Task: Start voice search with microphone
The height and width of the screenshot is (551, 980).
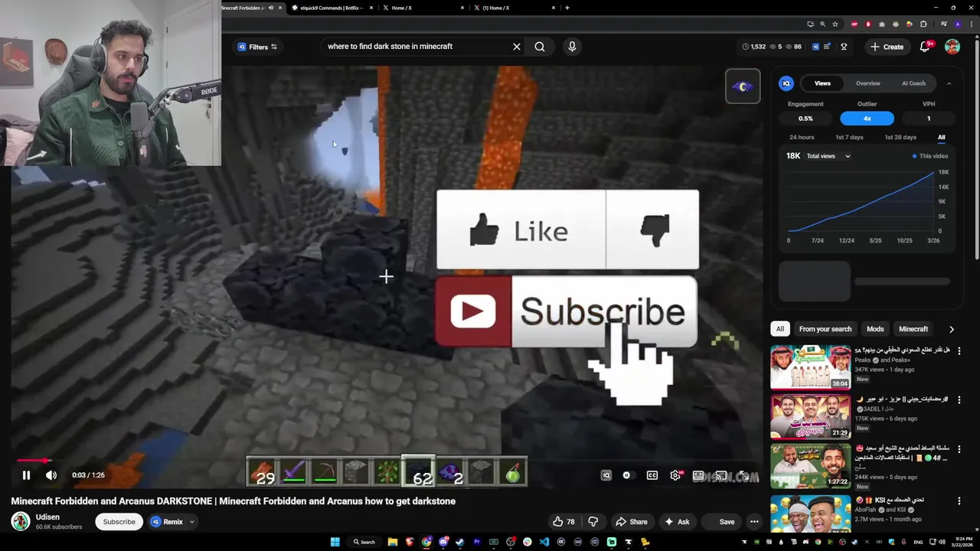Action: pyautogui.click(x=572, y=47)
